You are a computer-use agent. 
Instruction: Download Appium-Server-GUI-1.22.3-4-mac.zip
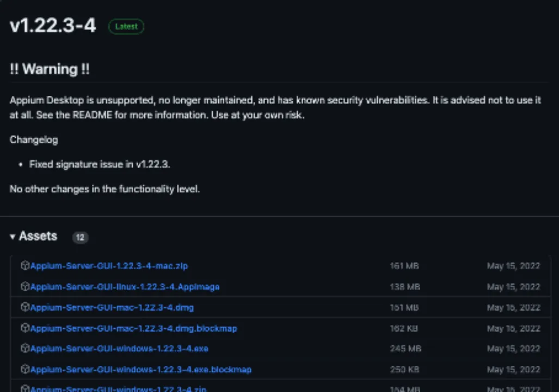[109, 266]
